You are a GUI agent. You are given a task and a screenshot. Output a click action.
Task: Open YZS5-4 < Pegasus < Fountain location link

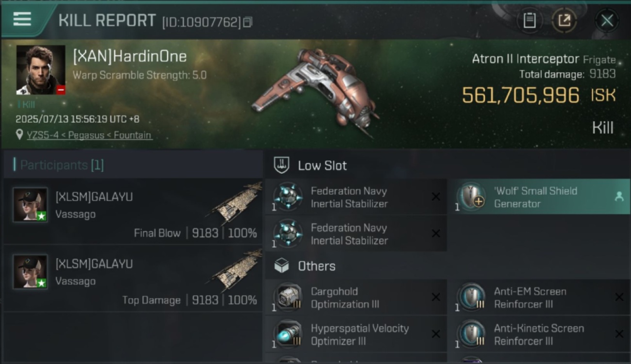click(90, 135)
